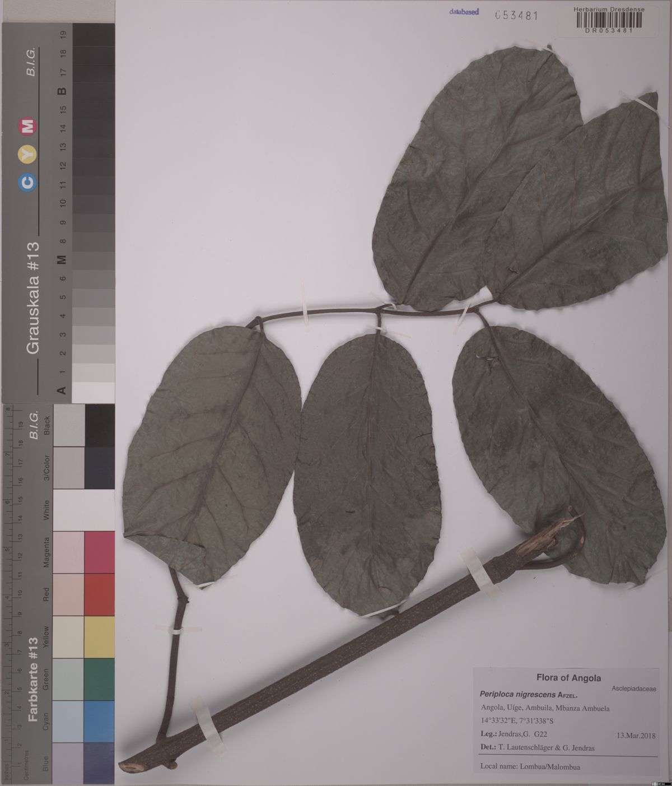Image resolution: width=672 pixels, height=786 pixels.
Task: Click the saturated red color patch
Action: pyautogui.click(x=99, y=594)
